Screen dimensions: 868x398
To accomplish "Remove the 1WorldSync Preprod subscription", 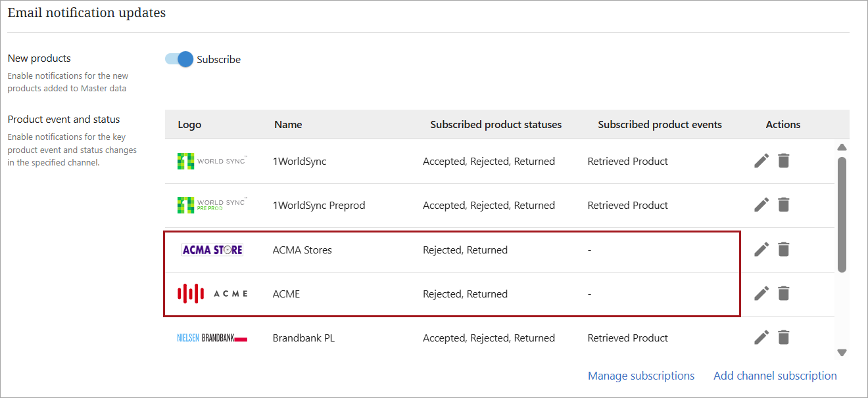I will (783, 205).
